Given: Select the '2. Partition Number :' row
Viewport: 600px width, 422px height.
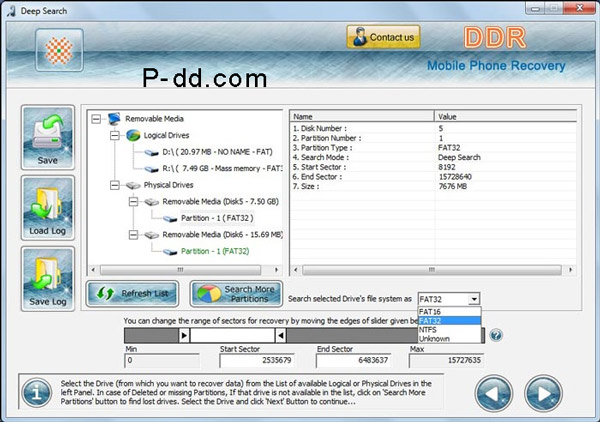Looking at the screenshot, I should click(x=433, y=138).
